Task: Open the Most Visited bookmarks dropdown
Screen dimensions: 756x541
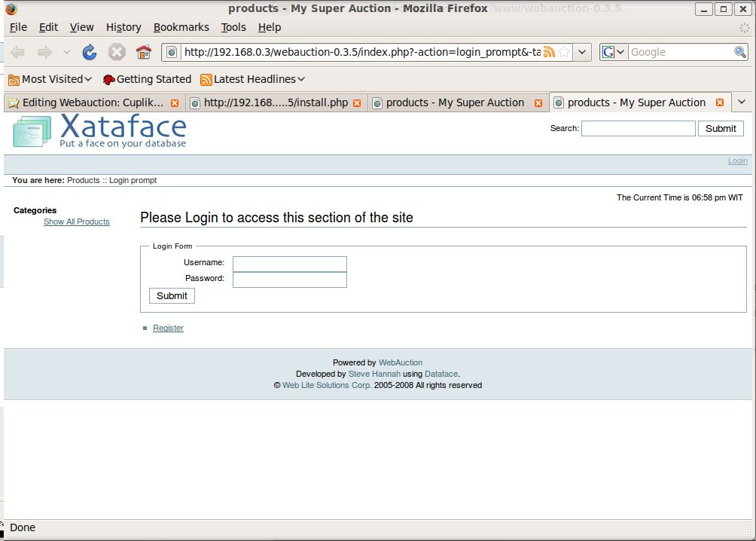Action: click(50, 79)
